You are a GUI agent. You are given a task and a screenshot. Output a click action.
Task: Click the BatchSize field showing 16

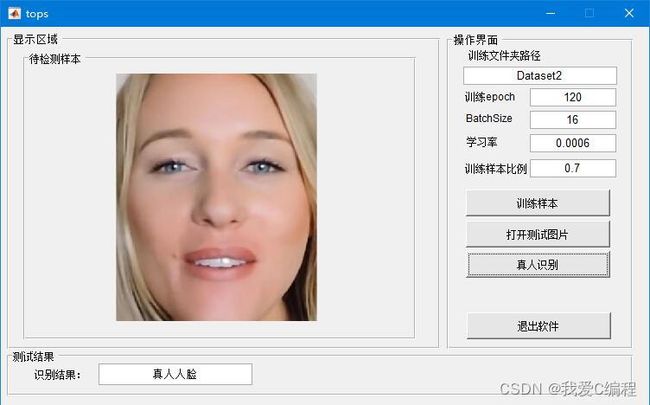coord(572,120)
